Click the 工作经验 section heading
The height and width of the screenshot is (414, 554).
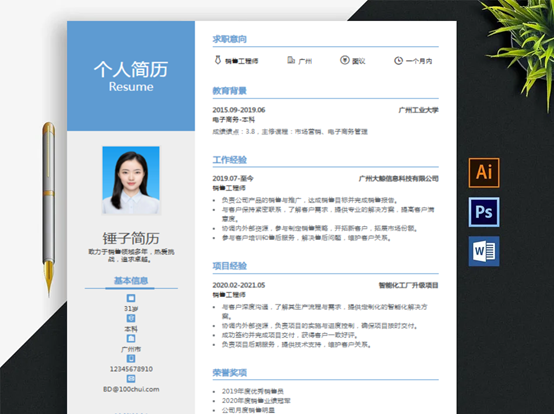[x=230, y=160]
